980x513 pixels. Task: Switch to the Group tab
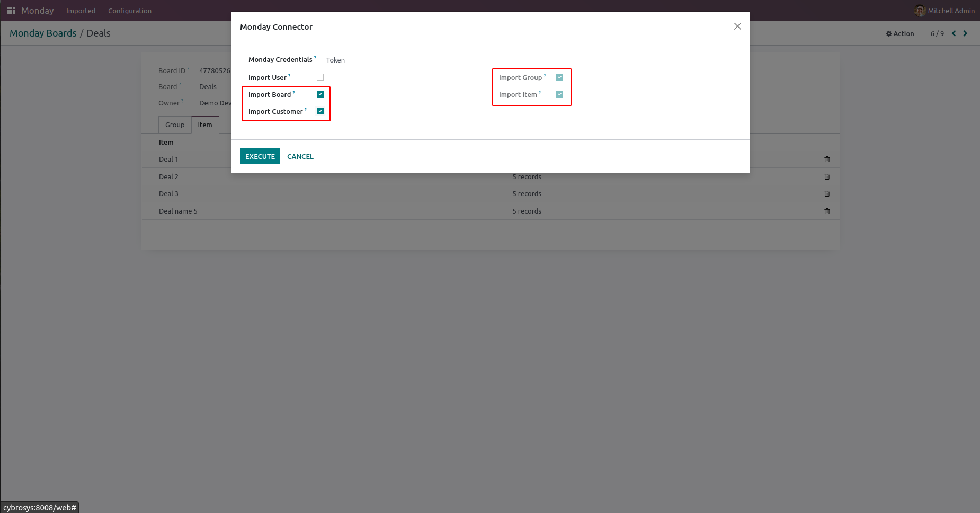[175, 125]
